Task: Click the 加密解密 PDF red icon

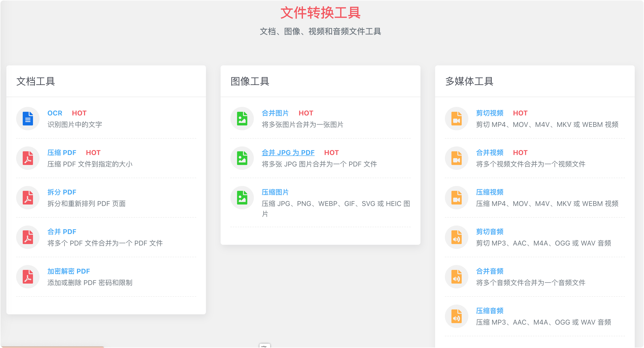Action: click(x=28, y=277)
